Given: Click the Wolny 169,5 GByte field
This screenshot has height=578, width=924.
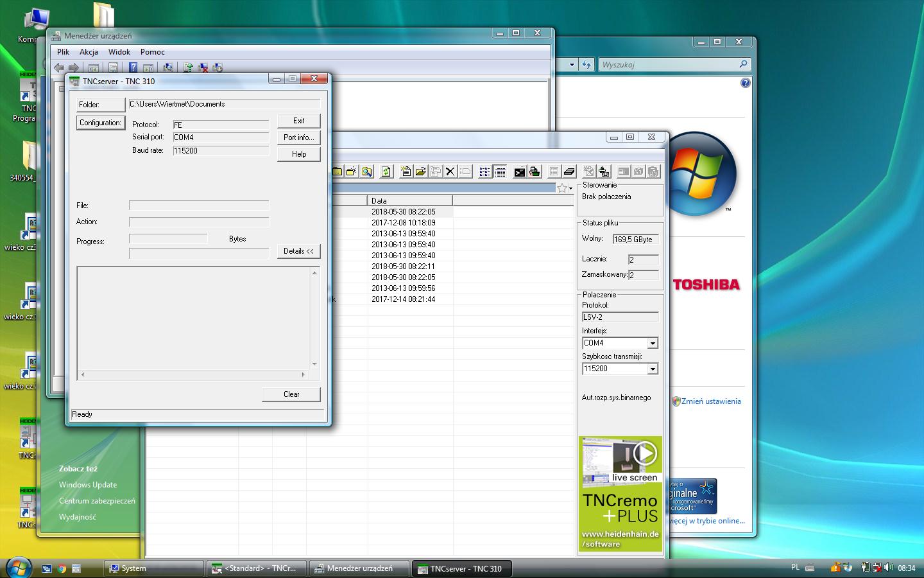Looking at the screenshot, I should click(635, 239).
